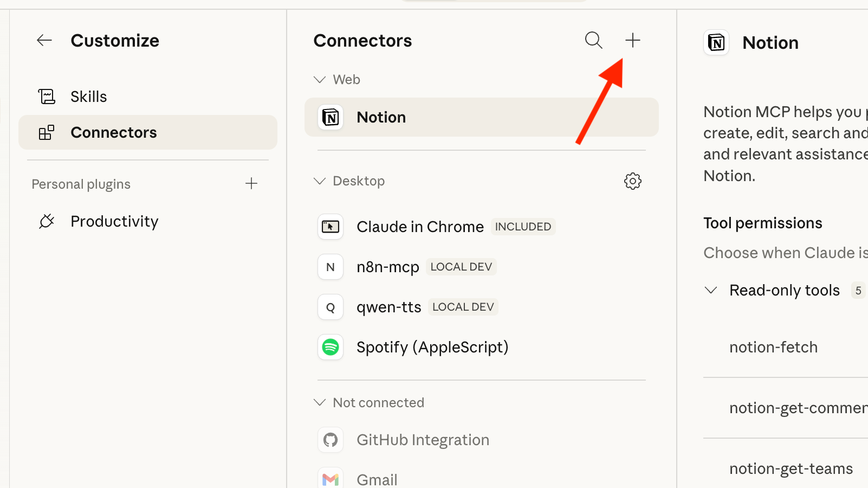The image size is (868, 488).
Task: Click the Notion logo in detail header
Action: [x=716, y=42]
